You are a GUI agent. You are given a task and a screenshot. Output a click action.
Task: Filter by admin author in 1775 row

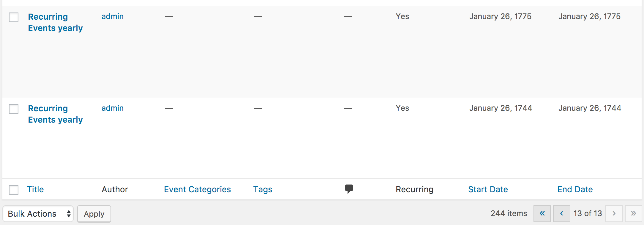113,16
